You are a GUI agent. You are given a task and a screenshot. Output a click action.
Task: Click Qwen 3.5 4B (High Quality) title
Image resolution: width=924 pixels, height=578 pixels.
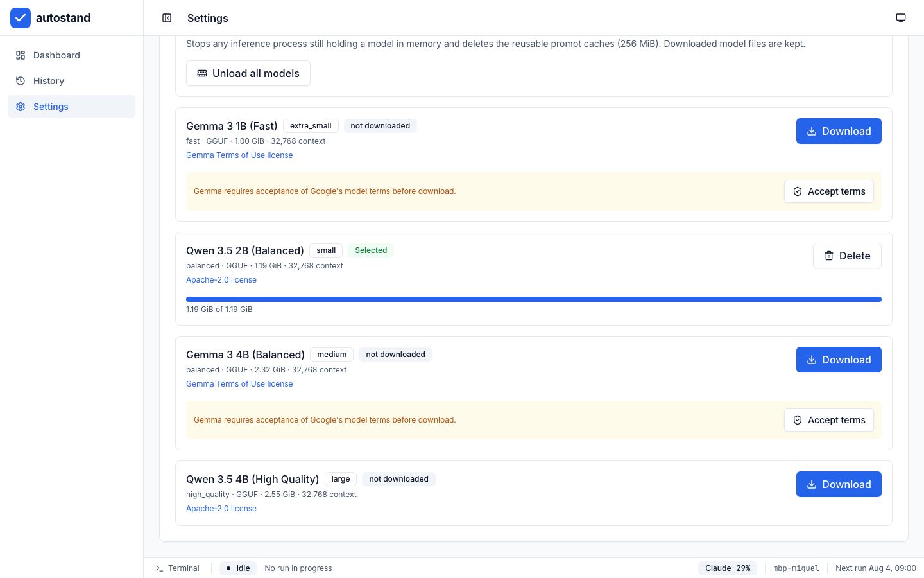pyautogui.click(x=252, y=479)
